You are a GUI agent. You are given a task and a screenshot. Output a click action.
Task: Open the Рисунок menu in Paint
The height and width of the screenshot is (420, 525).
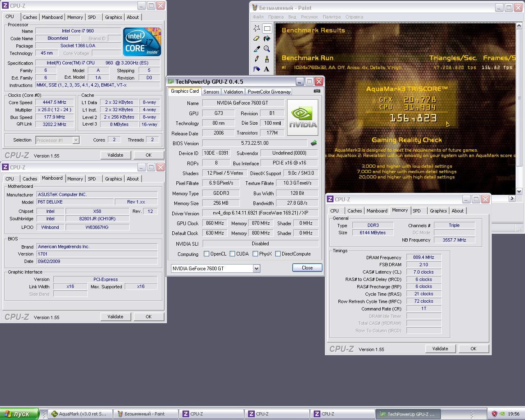coord(309,17)
